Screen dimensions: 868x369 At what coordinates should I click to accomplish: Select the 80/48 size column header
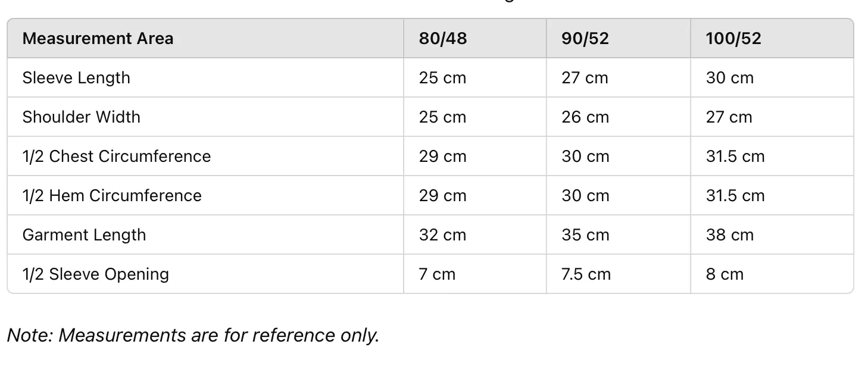[442, 39]
